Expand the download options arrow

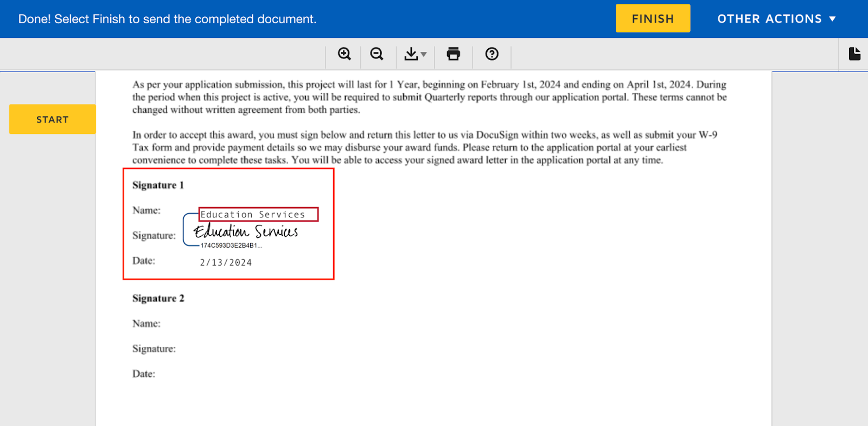pos(424,54)
